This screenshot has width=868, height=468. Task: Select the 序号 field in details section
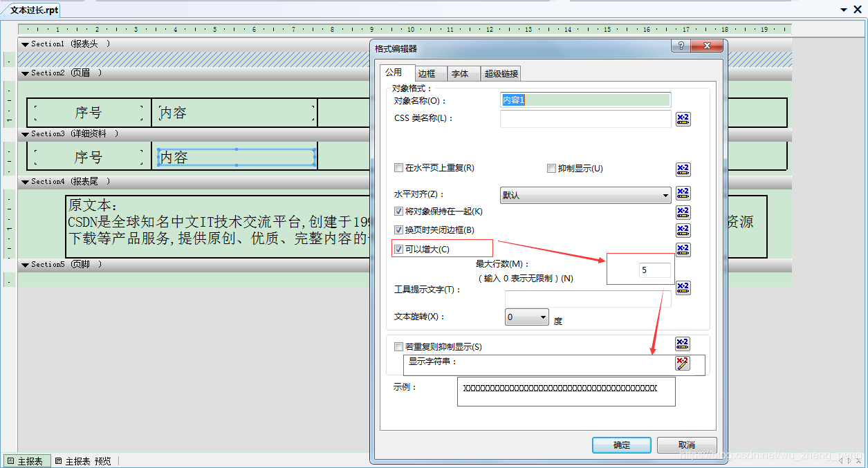[x=89, y=158]
